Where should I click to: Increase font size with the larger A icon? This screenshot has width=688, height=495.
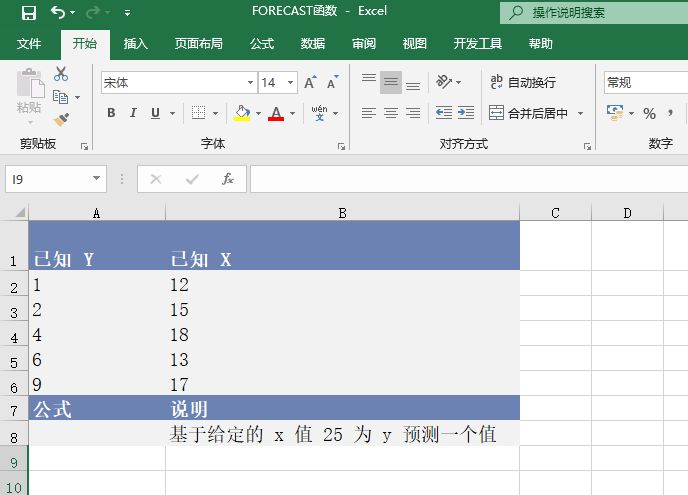pos(310,83)
